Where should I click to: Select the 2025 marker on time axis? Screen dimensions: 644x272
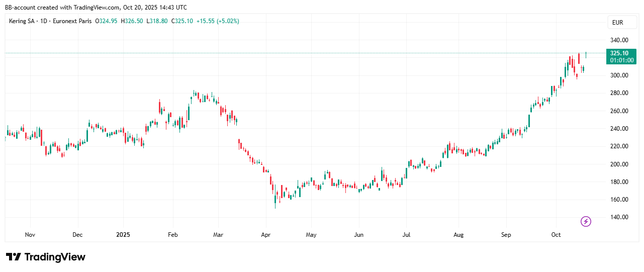[x=123, y=235]
